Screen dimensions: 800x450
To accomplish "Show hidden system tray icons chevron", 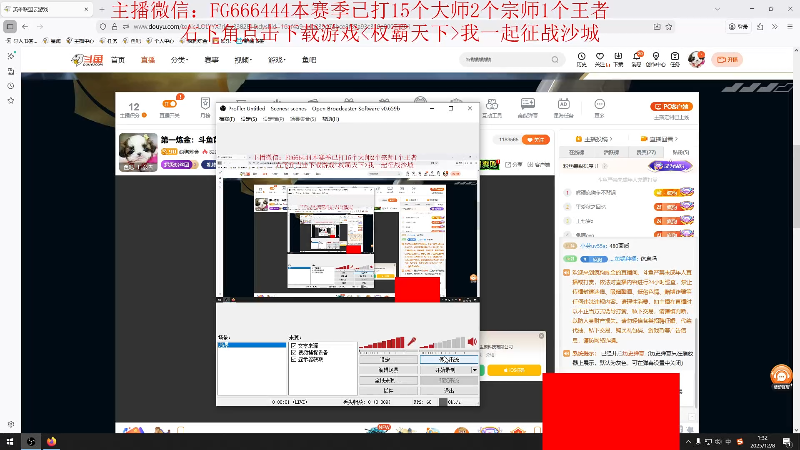I will (688, 441).
